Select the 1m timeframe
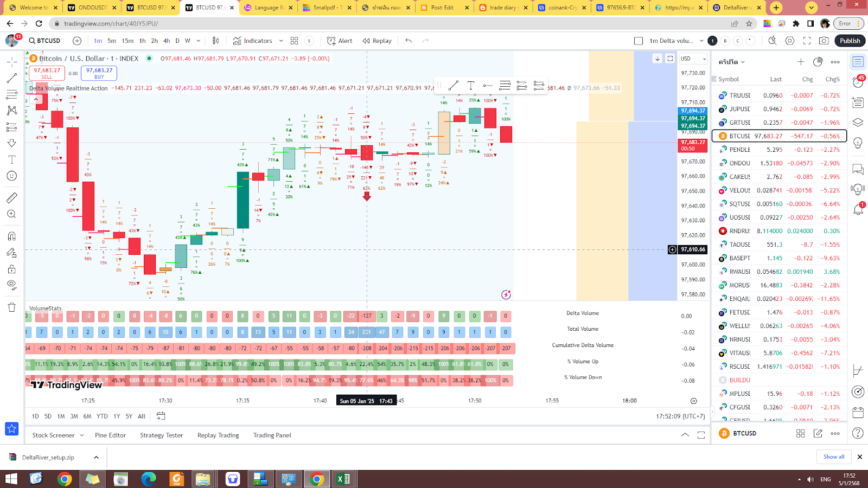Viewport: 868px width, 488px height. coord(98,41)
